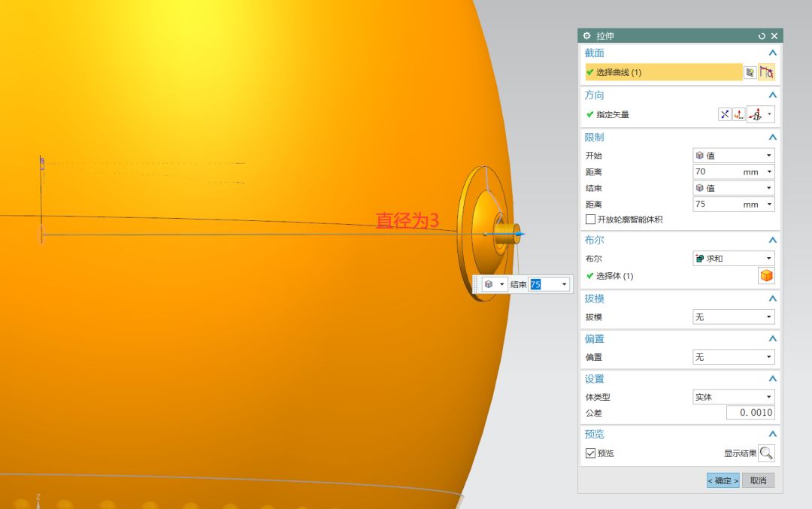Viewport: 812px width, 509px height.
Task: Collapse the 布尔 section header
Action: point(773,240)
